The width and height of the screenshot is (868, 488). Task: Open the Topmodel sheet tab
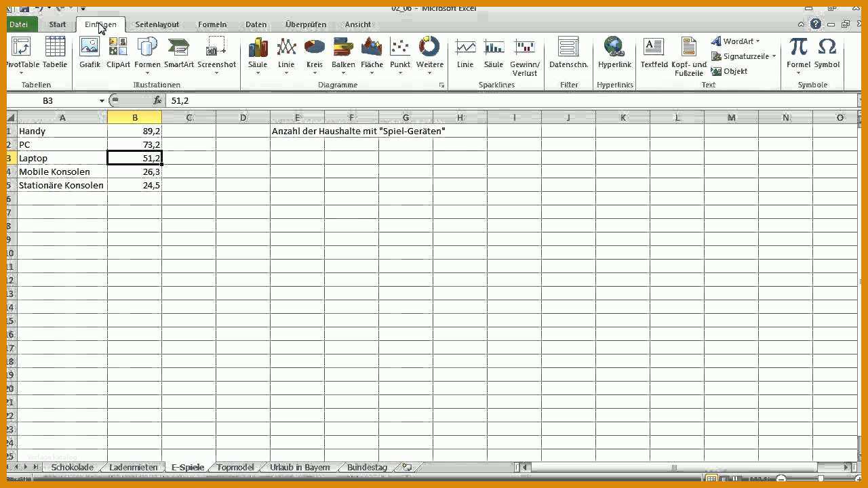click(236, 467)
